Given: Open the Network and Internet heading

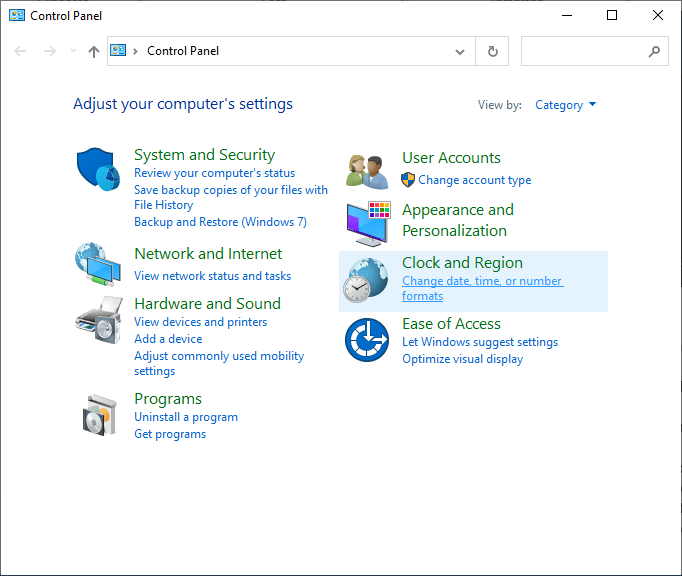Looking at the screenshot, I should pyautogui.click(x=208, y=254).
